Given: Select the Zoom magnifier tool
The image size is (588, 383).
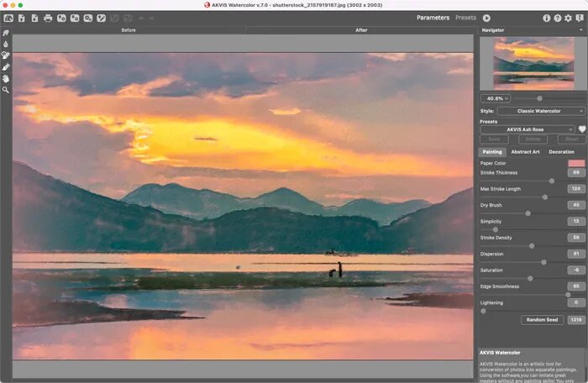Looking at the screenshot, I should 7,90.
